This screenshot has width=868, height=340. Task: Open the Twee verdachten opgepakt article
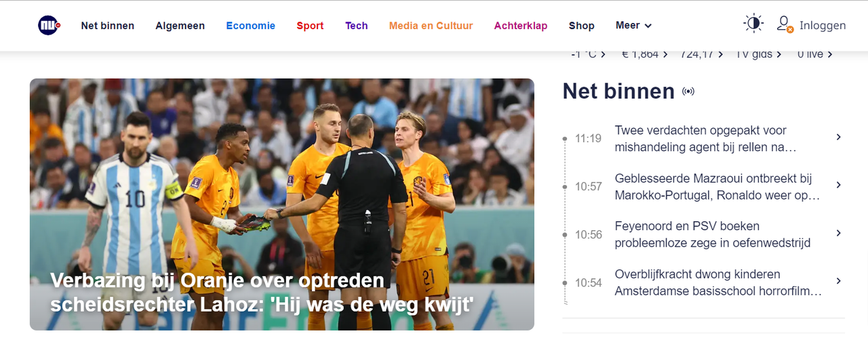click(x=705, y=138)
